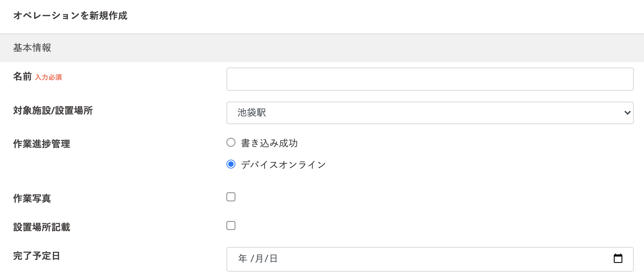Screen dimensions: 644x277
Task: Click the 入力必須 required badge
Action: (x=48, y=77)
